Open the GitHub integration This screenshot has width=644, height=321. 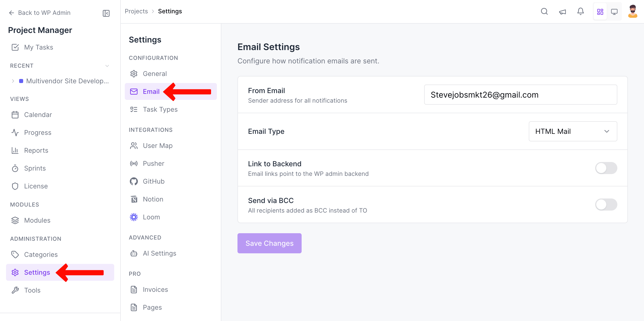pyautogui.click(x=153, y=181)
